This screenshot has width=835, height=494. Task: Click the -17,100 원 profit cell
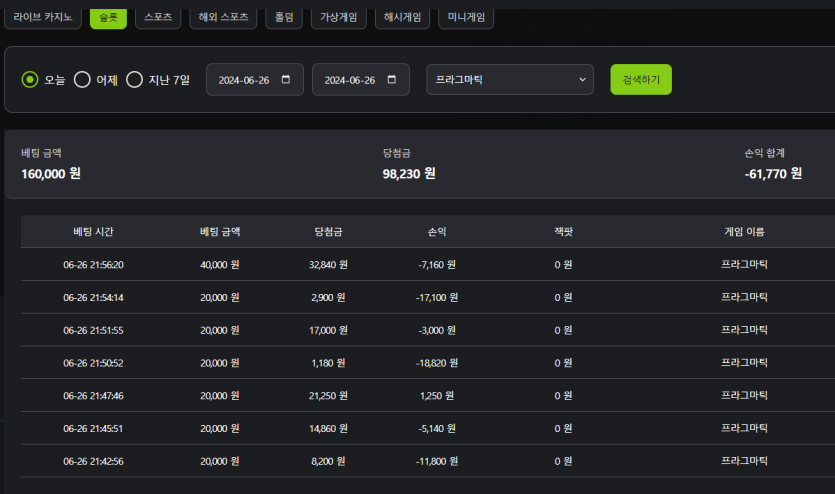pos(437,298)
